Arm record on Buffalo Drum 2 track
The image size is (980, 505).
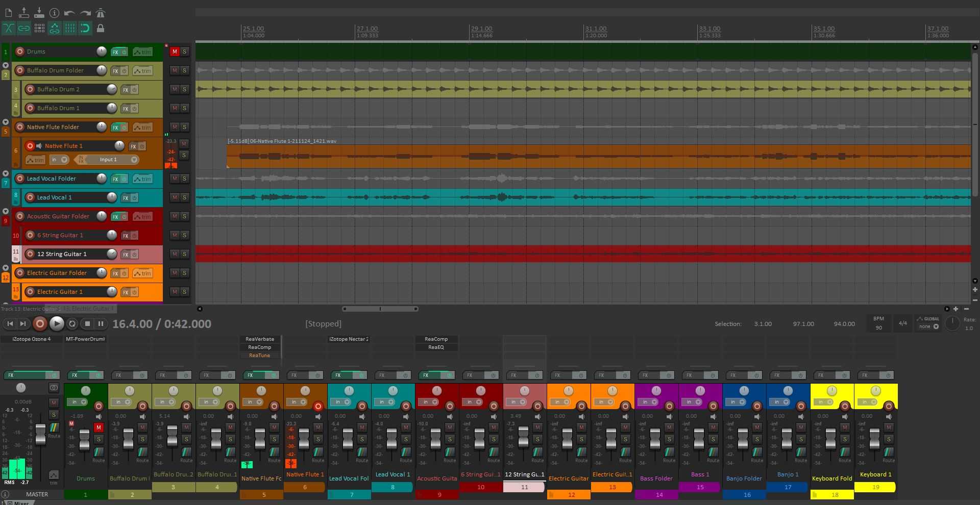coord(30,89)
